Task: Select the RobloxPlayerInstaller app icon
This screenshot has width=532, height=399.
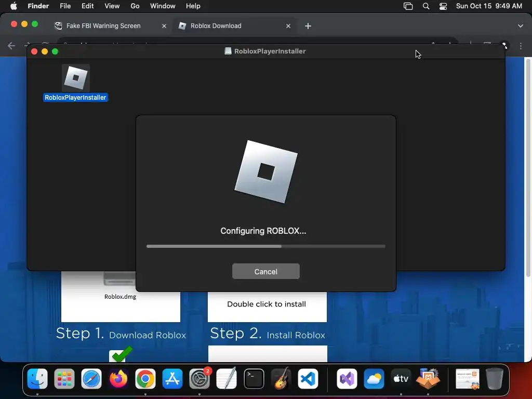Action: pyautogui.click(x=76, y=78)
